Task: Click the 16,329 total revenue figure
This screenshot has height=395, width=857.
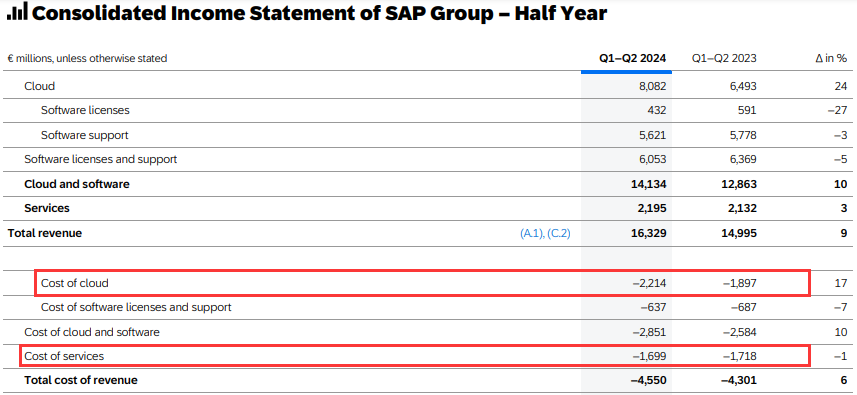Action: pyautogui.click(x=649, y=233)
